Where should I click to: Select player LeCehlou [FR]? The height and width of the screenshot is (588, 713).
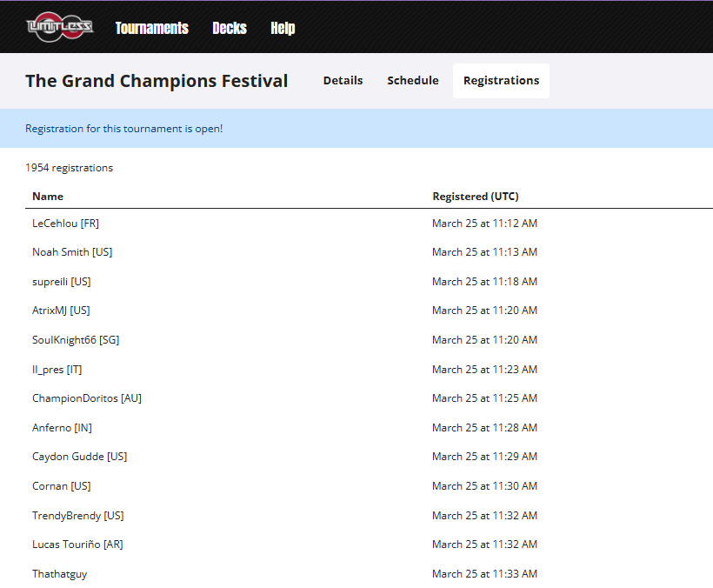(x=65, y=224)
